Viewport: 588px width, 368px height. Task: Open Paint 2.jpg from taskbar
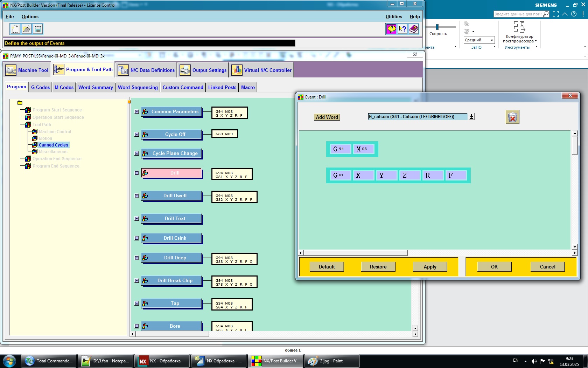(x=332, y=361)
